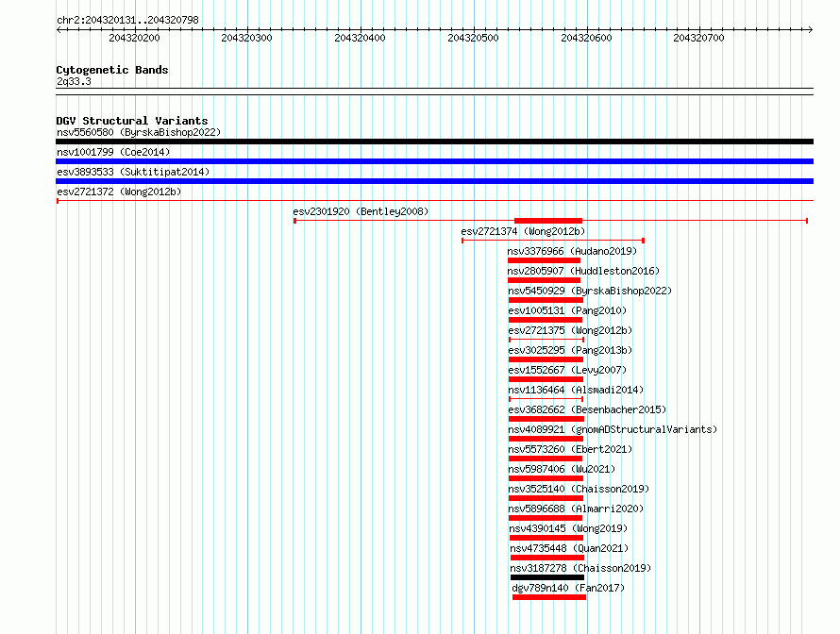Image resolution: width=840 pixels, height=634 pixels.
Task: Click the red bar under nsv5896688
Action: (546, 518)
